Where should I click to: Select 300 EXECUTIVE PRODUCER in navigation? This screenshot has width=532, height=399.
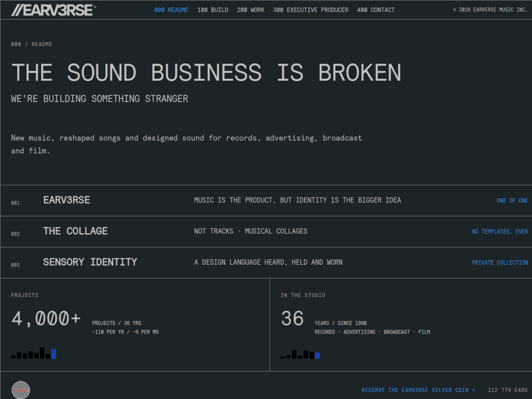[x=311, y=10]
